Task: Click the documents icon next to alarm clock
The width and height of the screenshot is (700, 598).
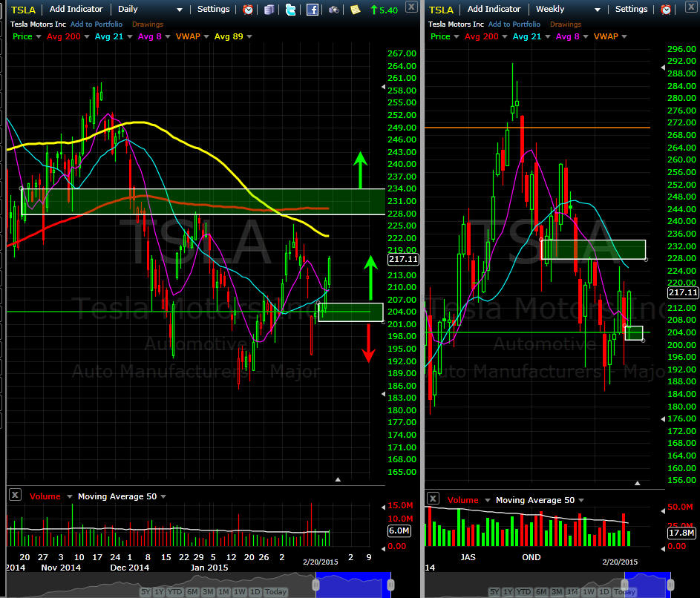Action: tap(269, 10)
